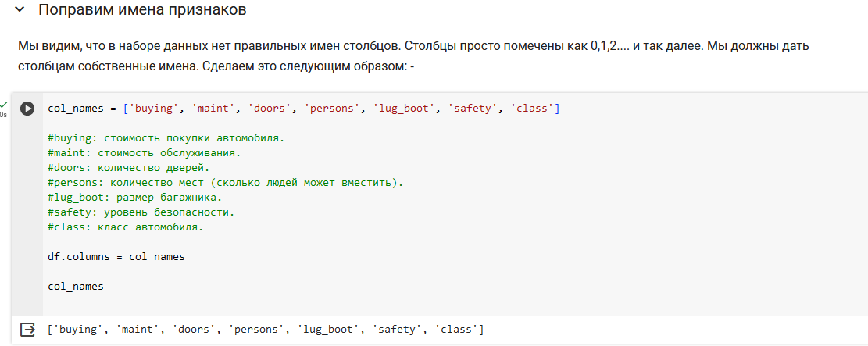The image size is (868, 346).
Task: Click the output list of column names
Action: pos(266,330)
